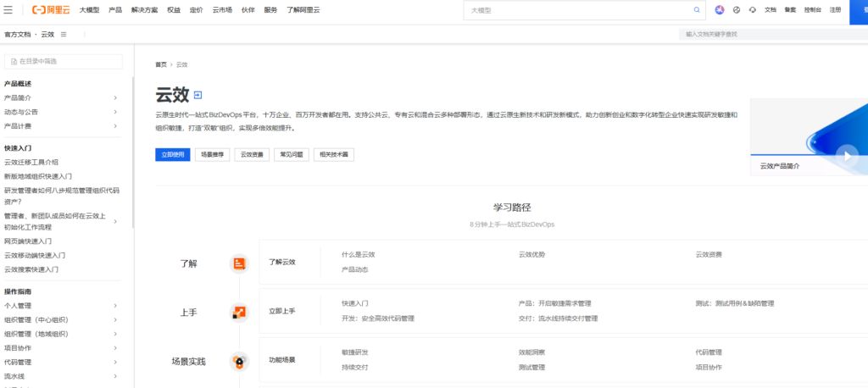Expand 代码管理 in sidebar
Screen dimensions: 868x388
coord(115,362)
